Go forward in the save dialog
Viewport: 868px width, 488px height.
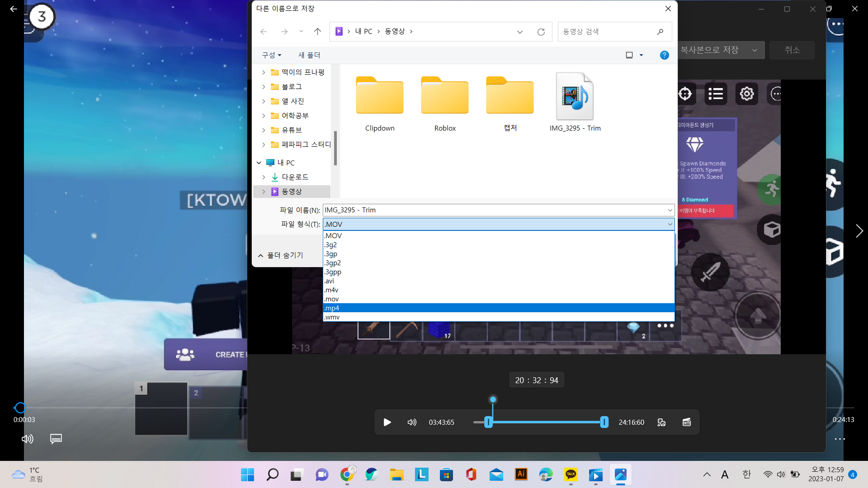(284, 32)
